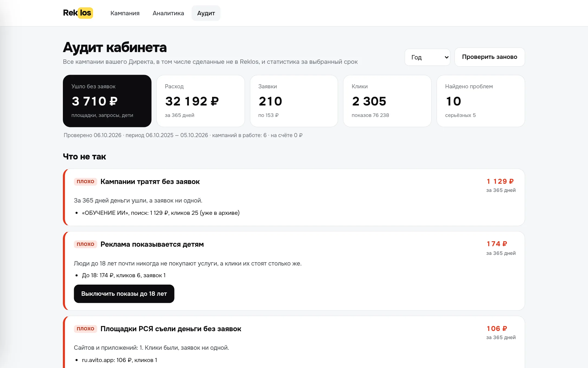Click the Reklos logo
The width and height of the screenshot is (588, 368).
pyautogui.click(x=78, y=13)
